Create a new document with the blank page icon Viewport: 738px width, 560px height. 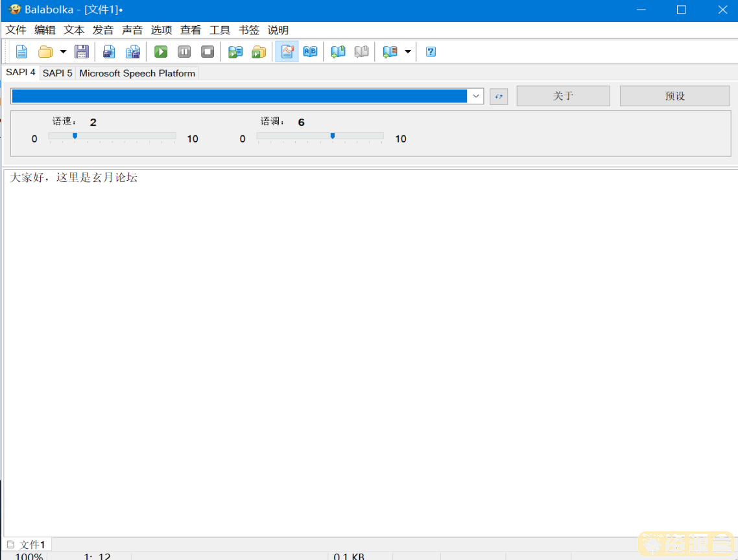point(21,51)
